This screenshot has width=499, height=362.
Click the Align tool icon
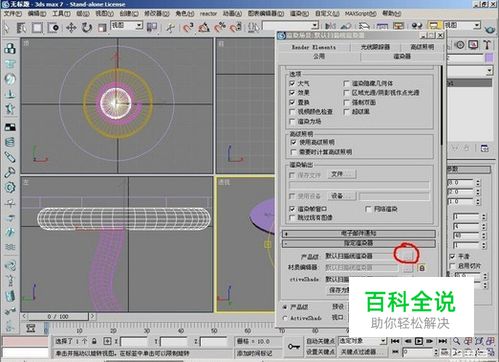point(346,26)
